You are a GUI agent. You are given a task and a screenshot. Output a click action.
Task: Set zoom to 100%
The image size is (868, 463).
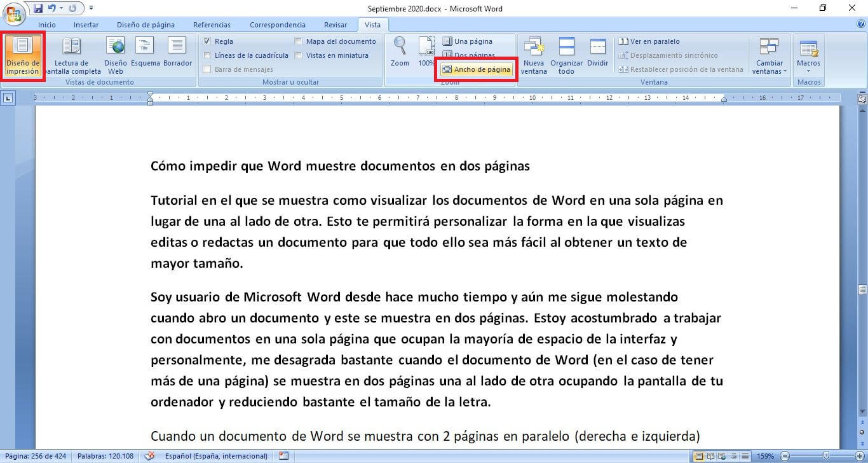[x=426, y=51]
